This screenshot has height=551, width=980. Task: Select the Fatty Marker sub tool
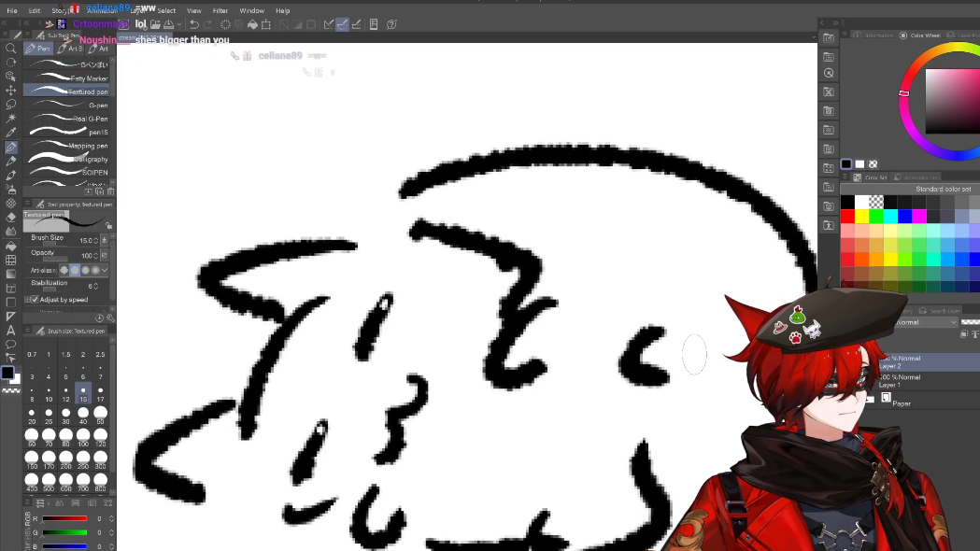coord(66,78)
